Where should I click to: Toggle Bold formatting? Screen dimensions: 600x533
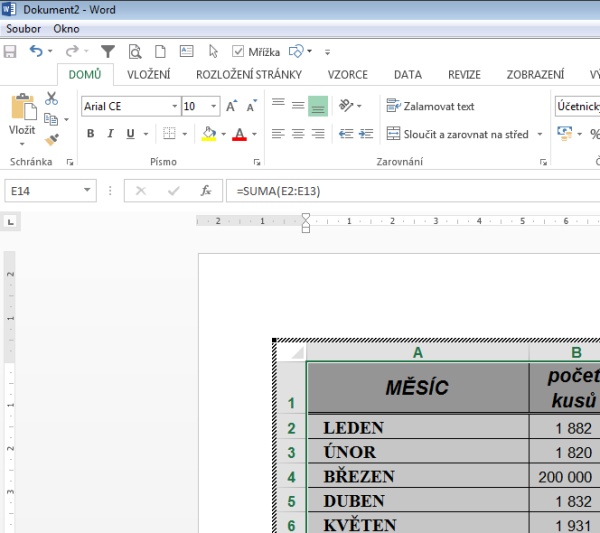[x=90, y=134]
